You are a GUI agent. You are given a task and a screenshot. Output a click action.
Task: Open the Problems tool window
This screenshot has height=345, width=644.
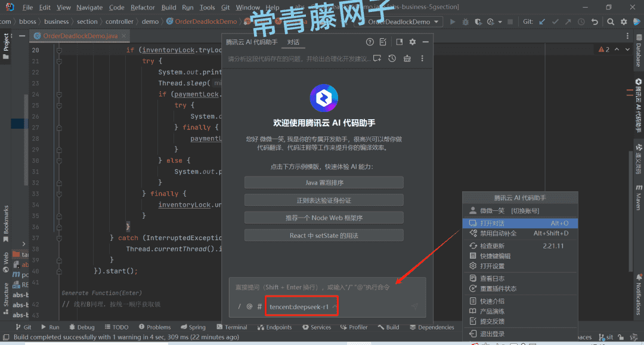155,327
